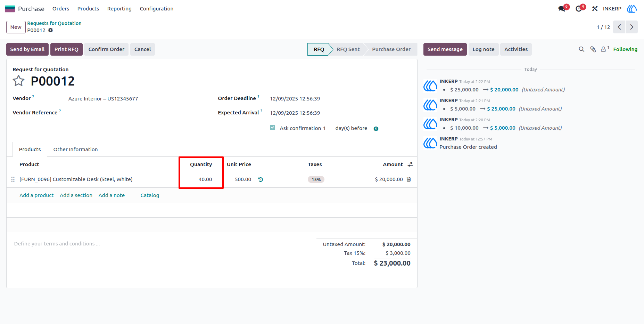Switch to the Other Information tab
The height and width of the screenshot is (324, 644).
click(x=75, y=149)
